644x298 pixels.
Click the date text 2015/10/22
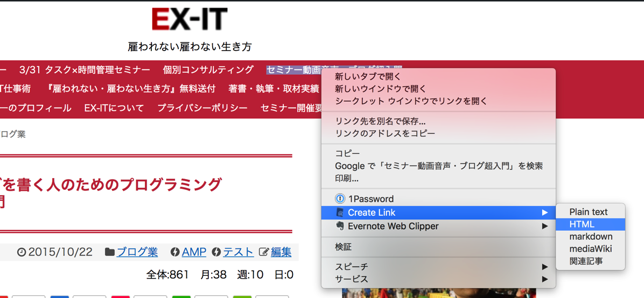pos(60,252)
